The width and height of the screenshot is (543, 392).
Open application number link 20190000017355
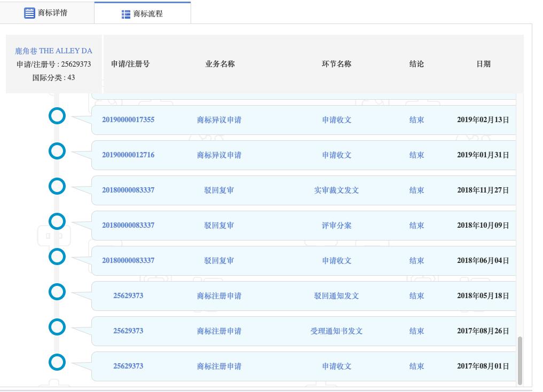pyautogui.click(x=128, y=120)
